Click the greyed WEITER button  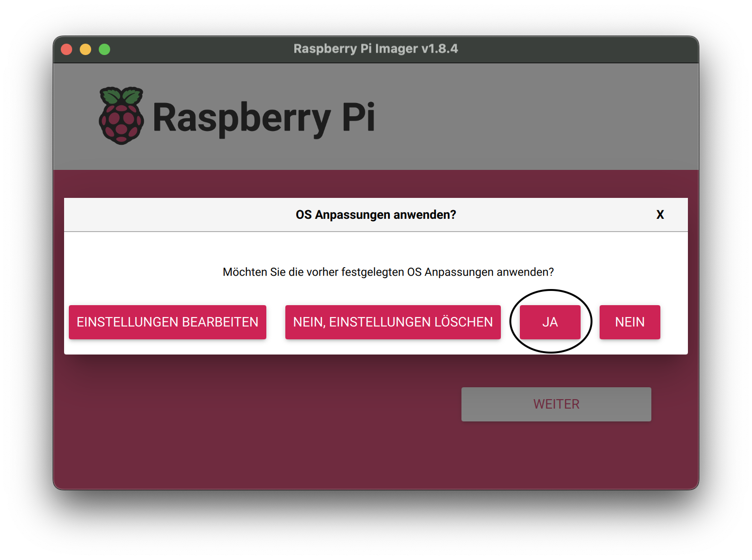pyautogui.click(x=556, y=404)
